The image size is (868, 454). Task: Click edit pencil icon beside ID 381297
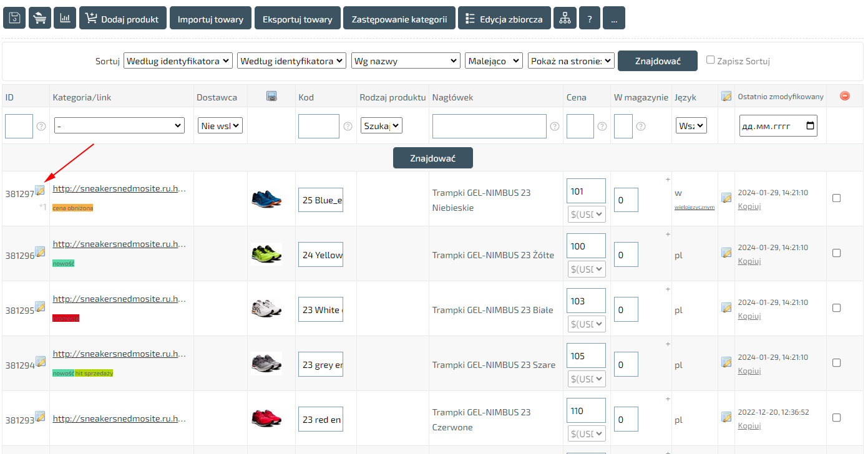[x=40, y=190]
